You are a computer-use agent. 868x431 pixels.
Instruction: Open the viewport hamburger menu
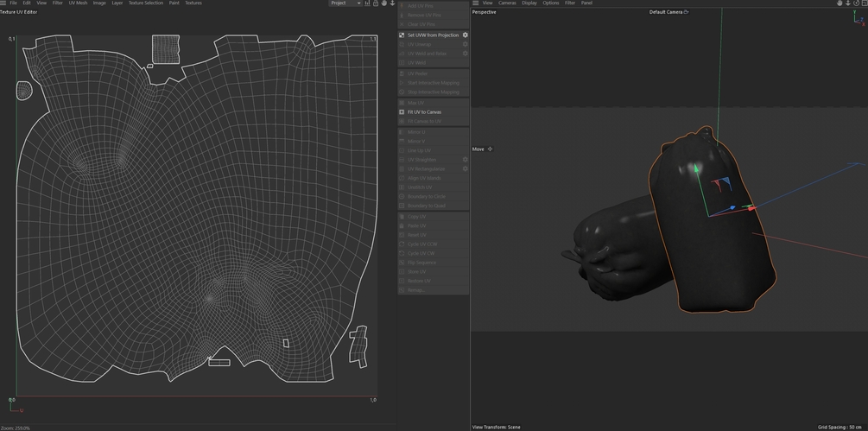click(476, 3)
